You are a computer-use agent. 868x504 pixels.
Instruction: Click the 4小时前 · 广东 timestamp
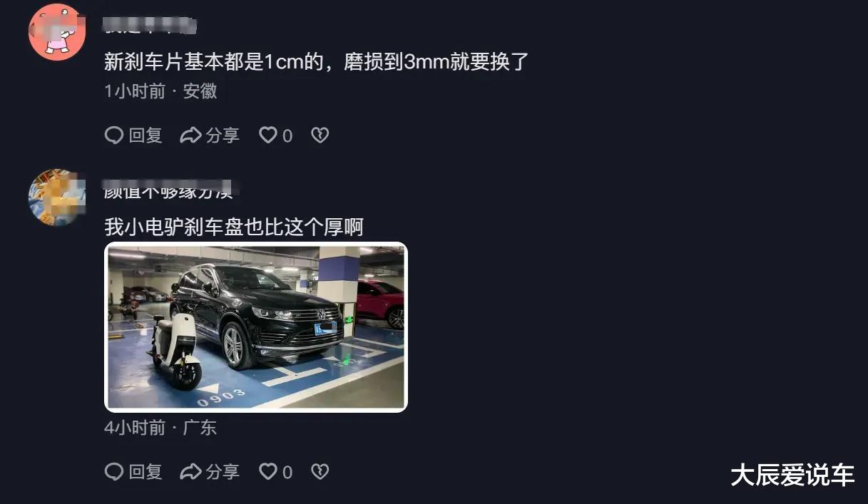(160, 428)
